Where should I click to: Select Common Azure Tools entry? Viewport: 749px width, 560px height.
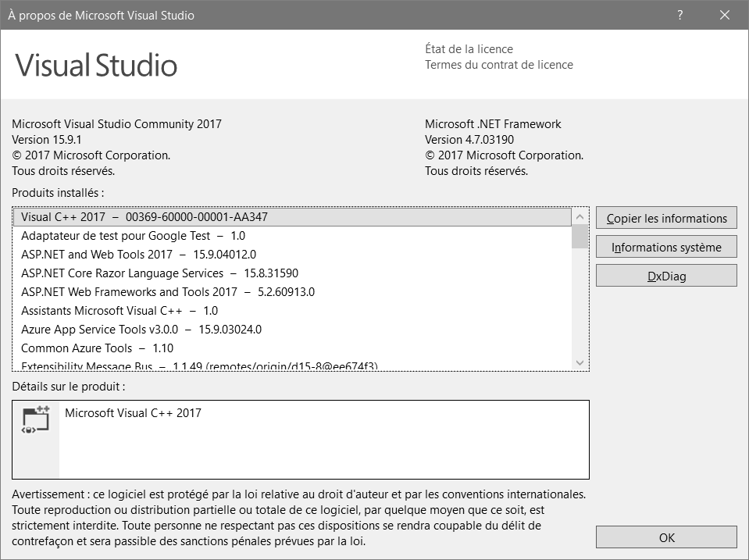click(292, 348)
